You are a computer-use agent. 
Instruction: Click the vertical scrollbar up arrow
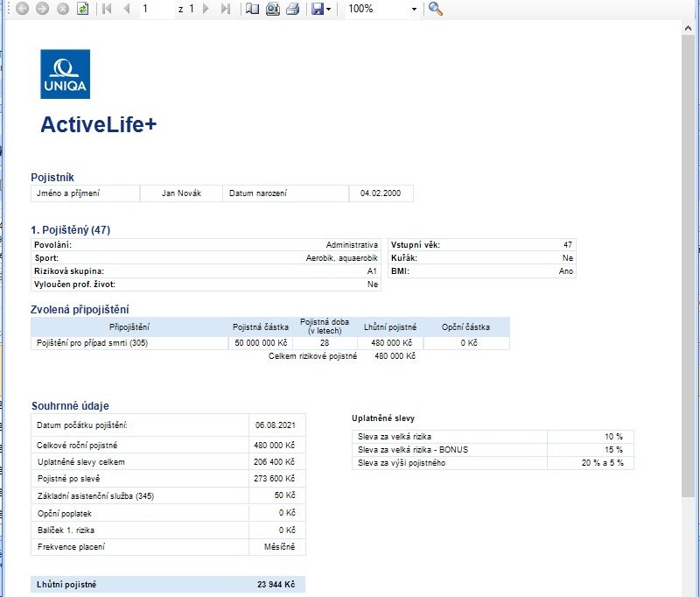(x=688, y=28)
